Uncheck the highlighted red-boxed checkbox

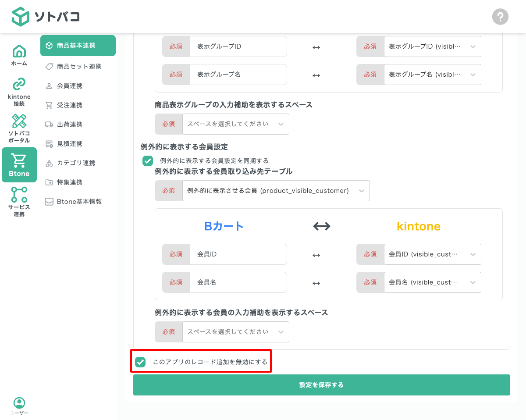140,362
